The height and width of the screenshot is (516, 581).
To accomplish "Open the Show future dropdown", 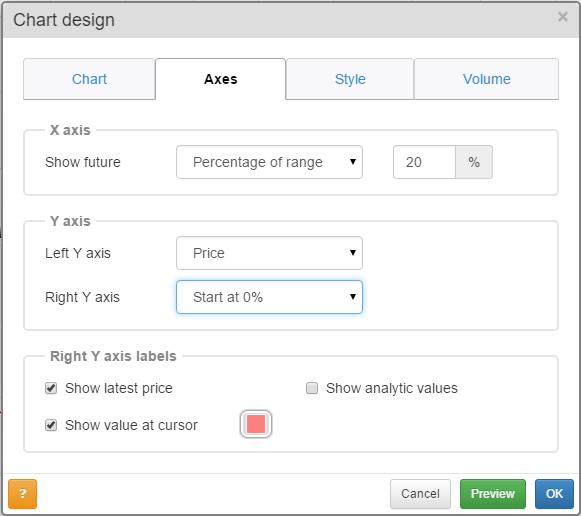I will [x=269, y=162].
